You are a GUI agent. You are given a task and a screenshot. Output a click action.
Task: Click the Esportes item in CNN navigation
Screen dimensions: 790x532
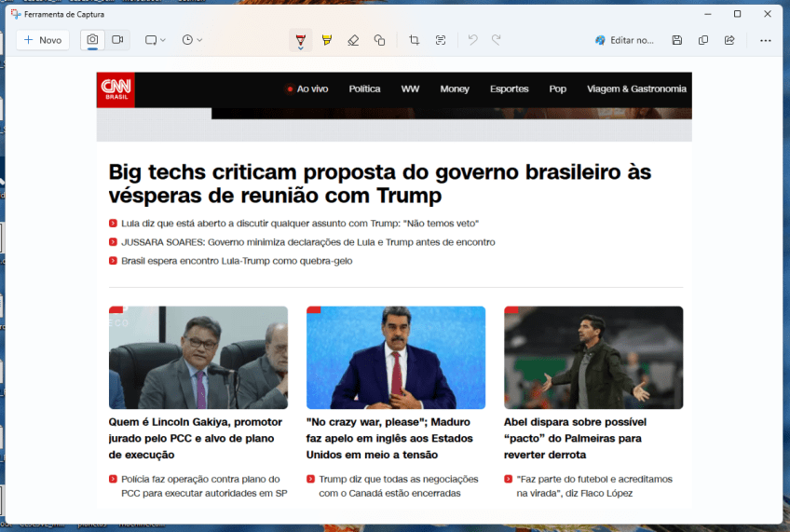click(509, 89)
